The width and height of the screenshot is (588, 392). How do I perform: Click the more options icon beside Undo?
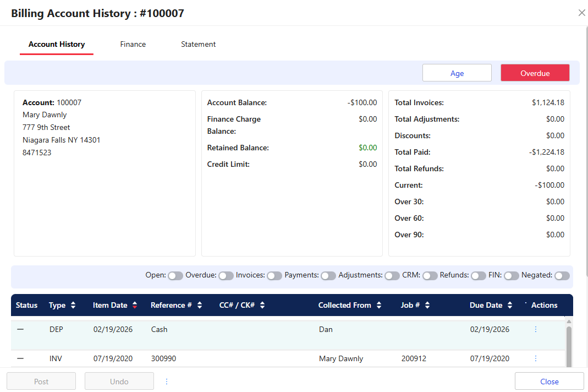click(x=167, y=382)
